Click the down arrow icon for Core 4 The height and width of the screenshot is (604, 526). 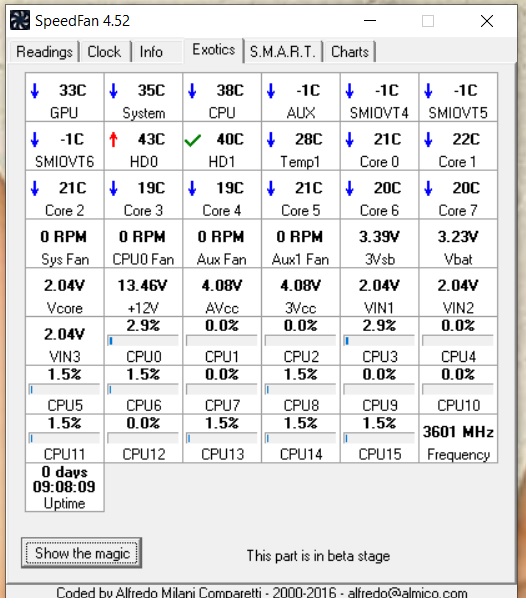coord(192,188)
